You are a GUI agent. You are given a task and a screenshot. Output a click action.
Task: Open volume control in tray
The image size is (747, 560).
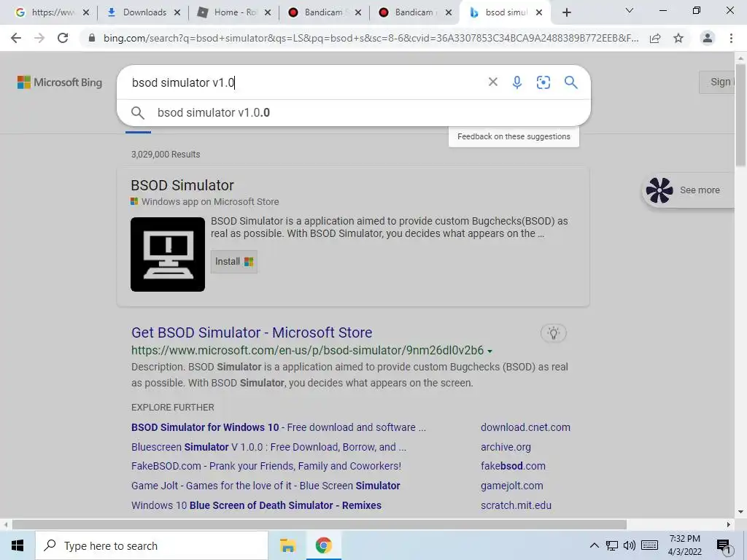630,545
